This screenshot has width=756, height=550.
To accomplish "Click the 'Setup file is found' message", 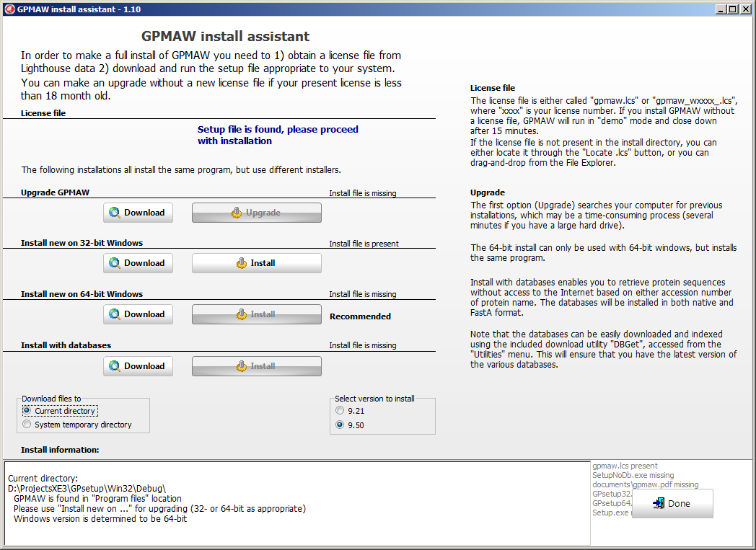I will tap(278, 135).
